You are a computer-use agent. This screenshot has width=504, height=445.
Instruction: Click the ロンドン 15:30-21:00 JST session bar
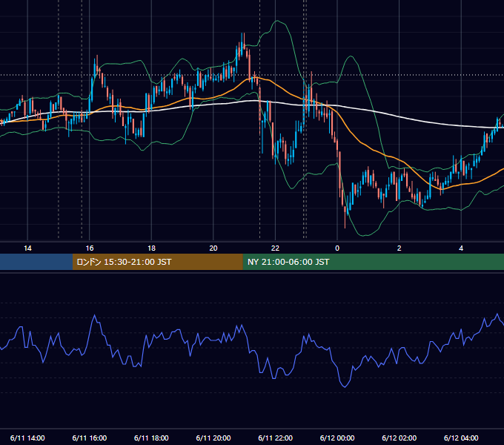point(157,262)
